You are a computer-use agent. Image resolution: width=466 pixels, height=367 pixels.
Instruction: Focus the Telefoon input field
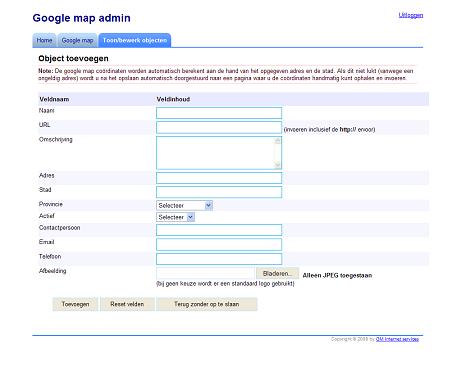click(219, 259)
